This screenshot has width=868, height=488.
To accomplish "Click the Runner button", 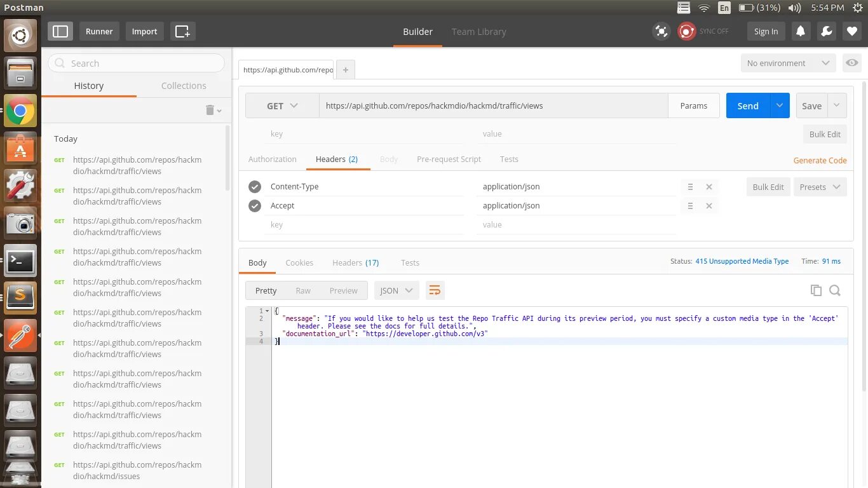I will (99, 31).
